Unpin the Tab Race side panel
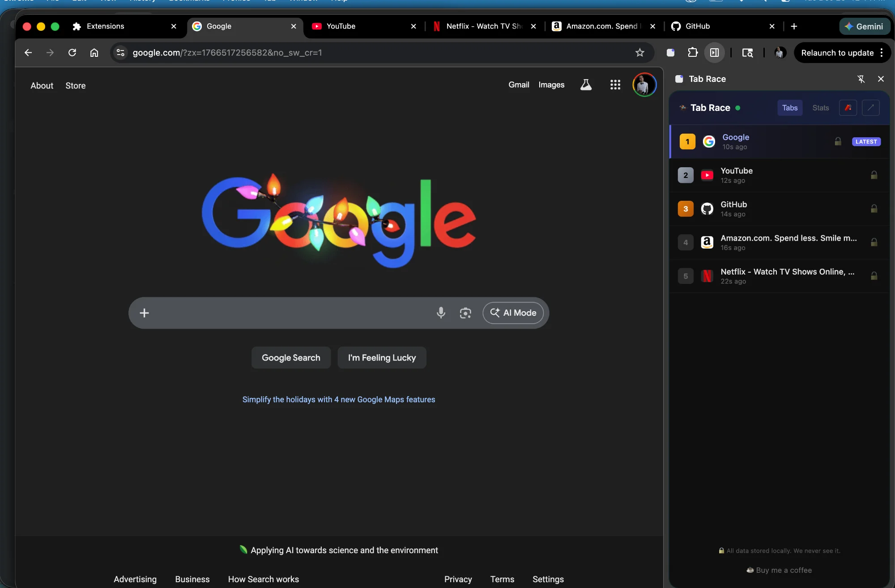The width and height of the screenshot is (895, 588). pos(861,79)
